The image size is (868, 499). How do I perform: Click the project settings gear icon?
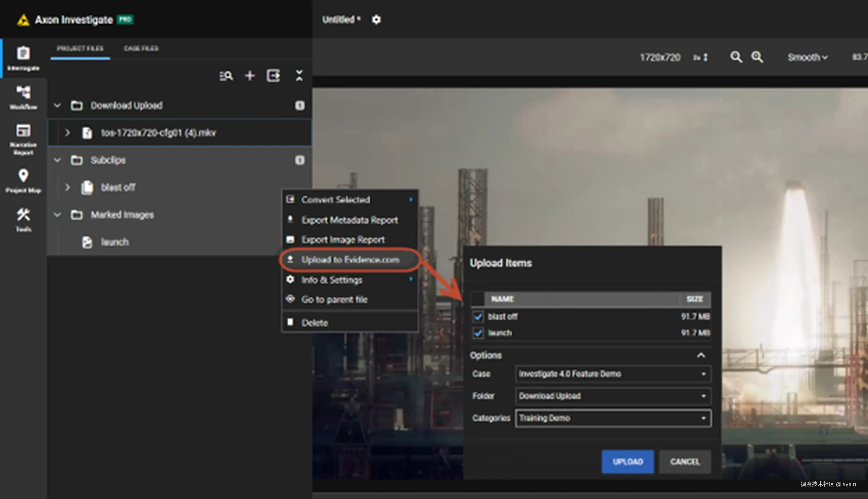tap(376, 19)
